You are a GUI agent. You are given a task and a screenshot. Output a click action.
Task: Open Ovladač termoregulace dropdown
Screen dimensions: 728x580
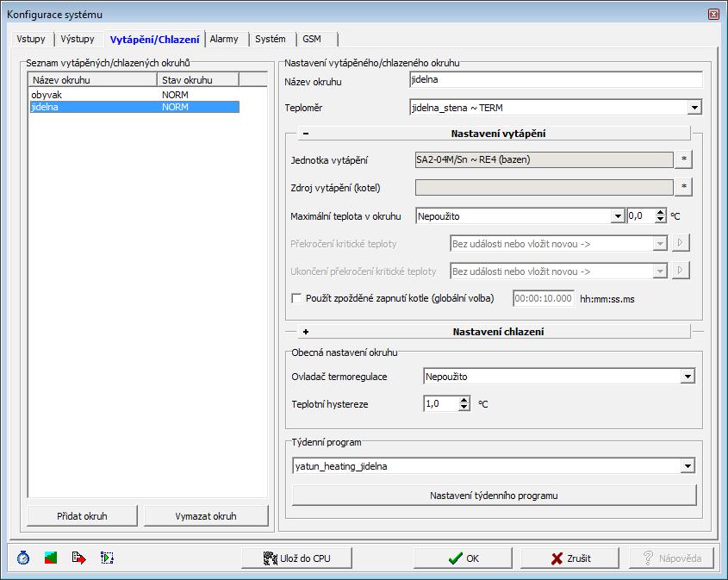[x=688, y=376]
